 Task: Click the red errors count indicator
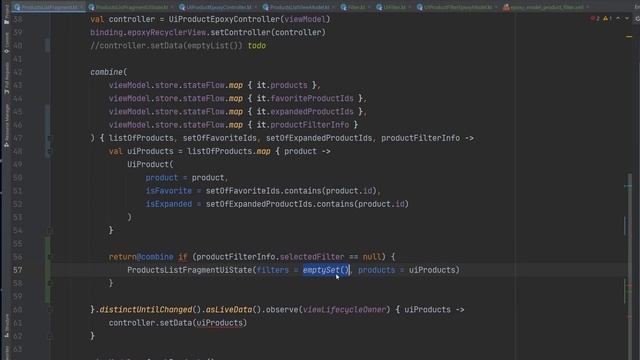595,18
